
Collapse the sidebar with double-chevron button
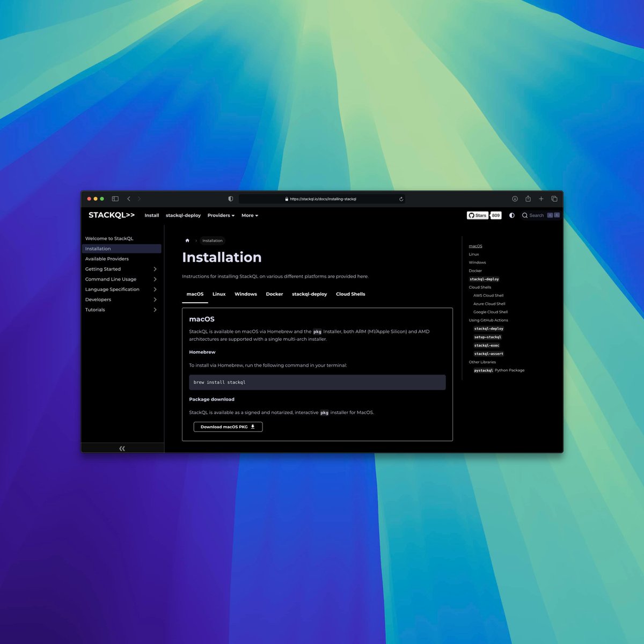[x=122, y=448]
